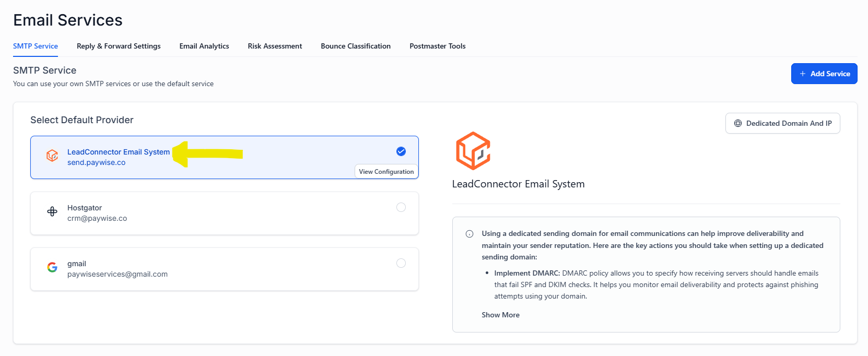Viewport: 868px width, 356px height.
Task: Click View Configuration for LeadConnector
Action: pos(386,171)
